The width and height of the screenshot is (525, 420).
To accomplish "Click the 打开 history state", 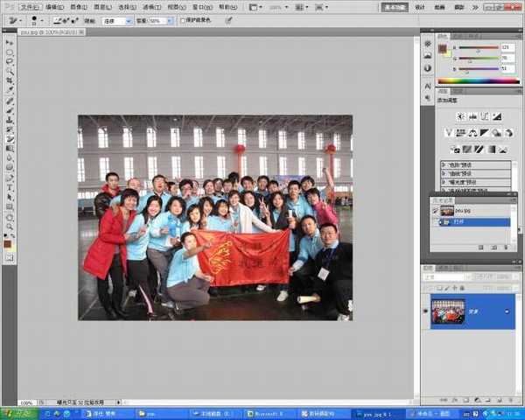I will pos(459,222).
